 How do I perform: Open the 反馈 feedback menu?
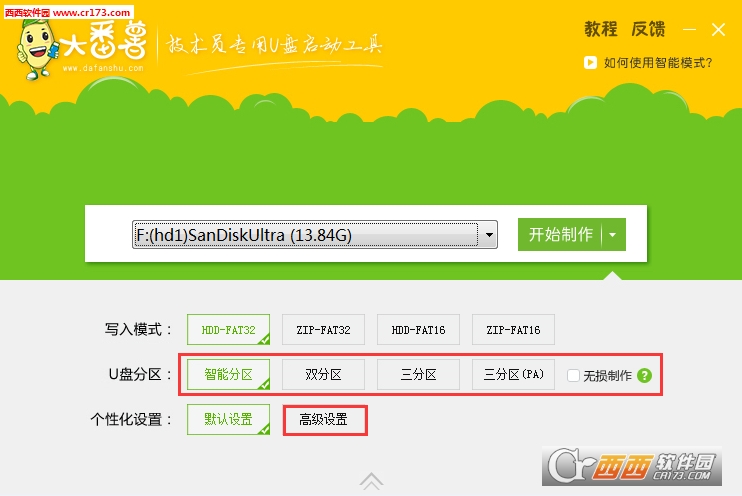pyautogui.click(x=648, y=29)
